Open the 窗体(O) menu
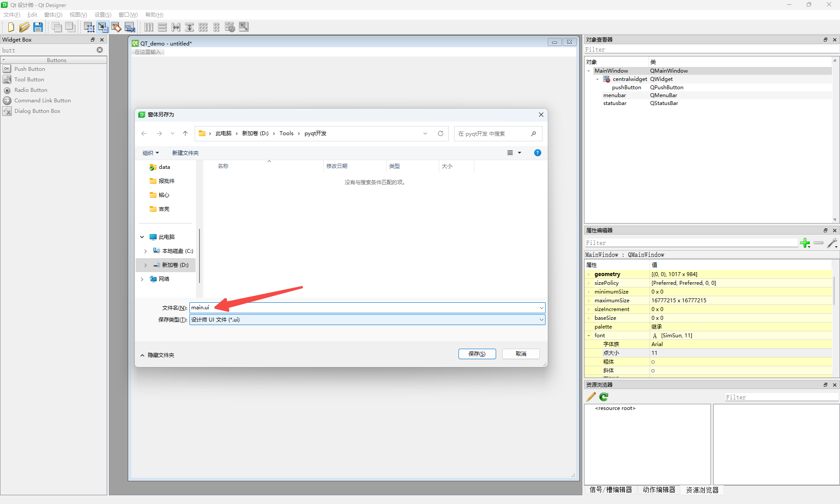 (53, 15)
